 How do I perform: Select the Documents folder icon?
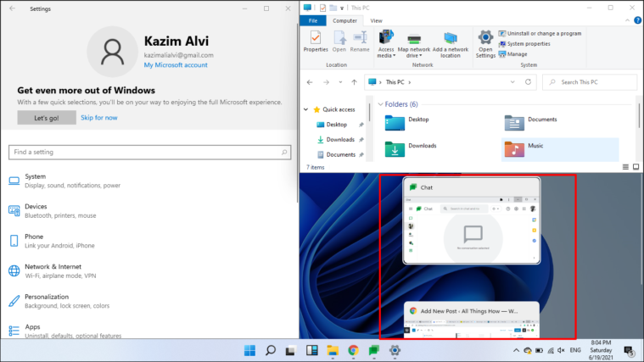point(514,123)
